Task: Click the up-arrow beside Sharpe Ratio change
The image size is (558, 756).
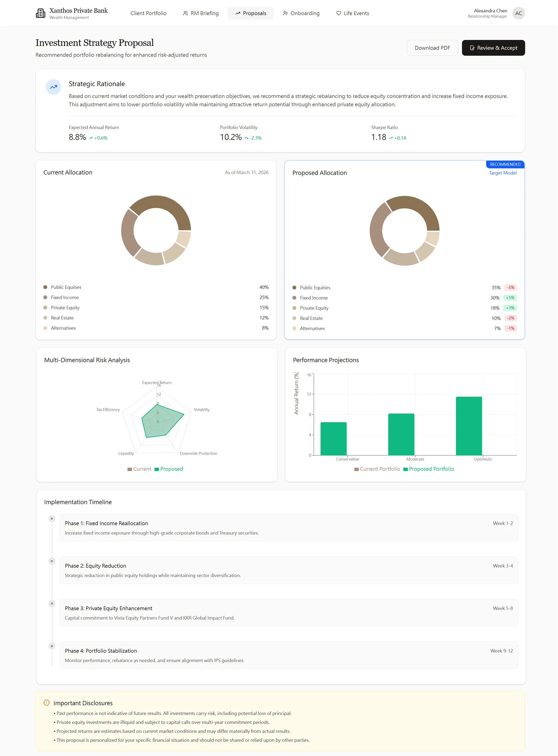Action: 390,138
